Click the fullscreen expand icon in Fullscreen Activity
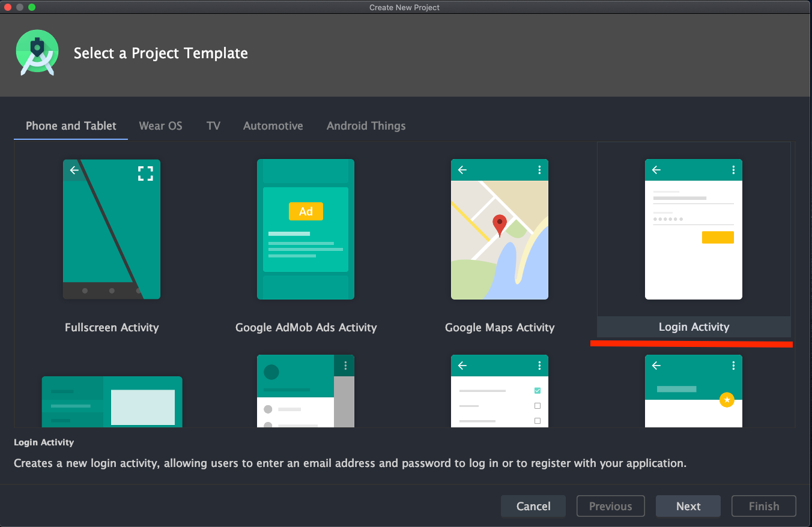 (x=145, y=174)
